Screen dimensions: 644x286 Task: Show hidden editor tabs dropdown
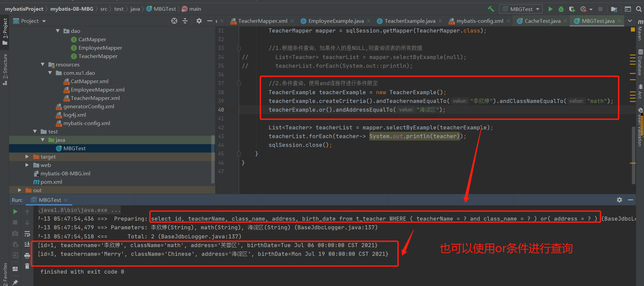click(x=630, y=21)
